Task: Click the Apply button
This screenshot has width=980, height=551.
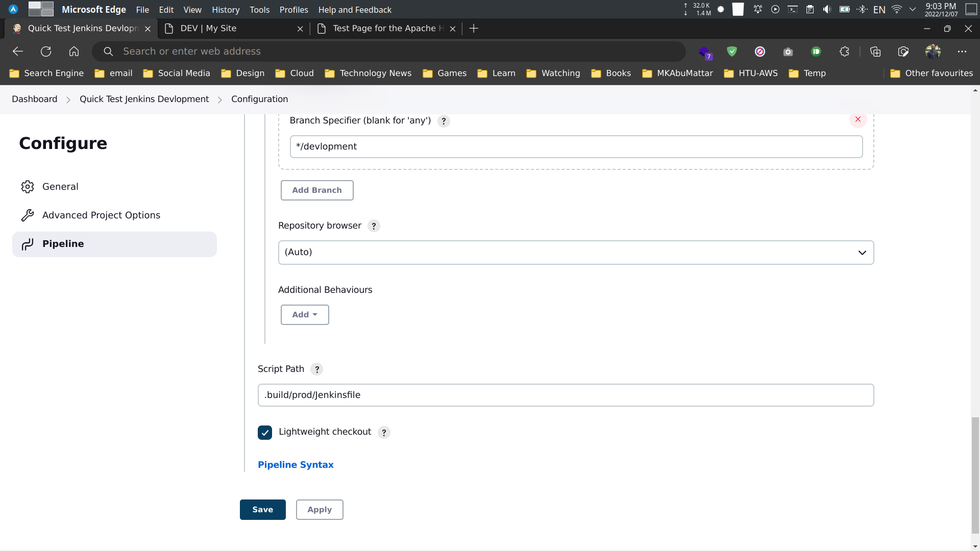Action: (x=319, y=509)
